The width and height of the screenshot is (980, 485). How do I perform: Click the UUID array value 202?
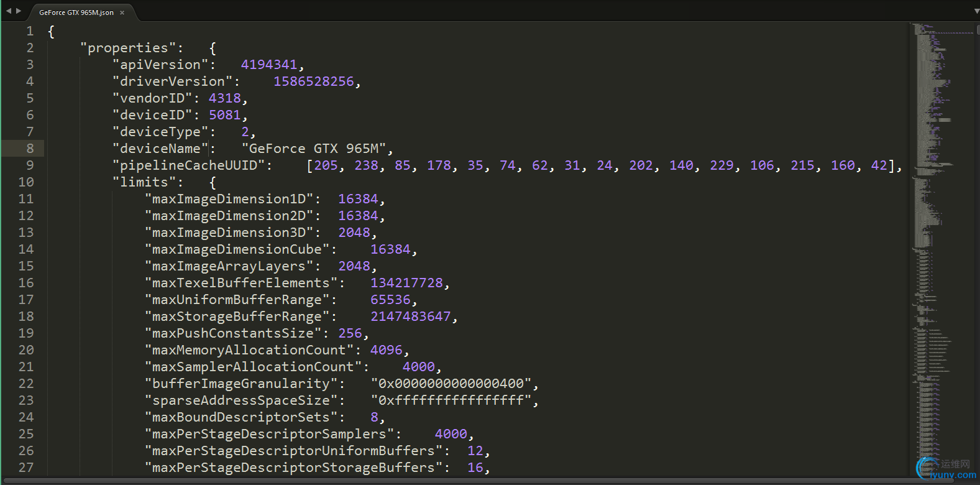(641, 165)
